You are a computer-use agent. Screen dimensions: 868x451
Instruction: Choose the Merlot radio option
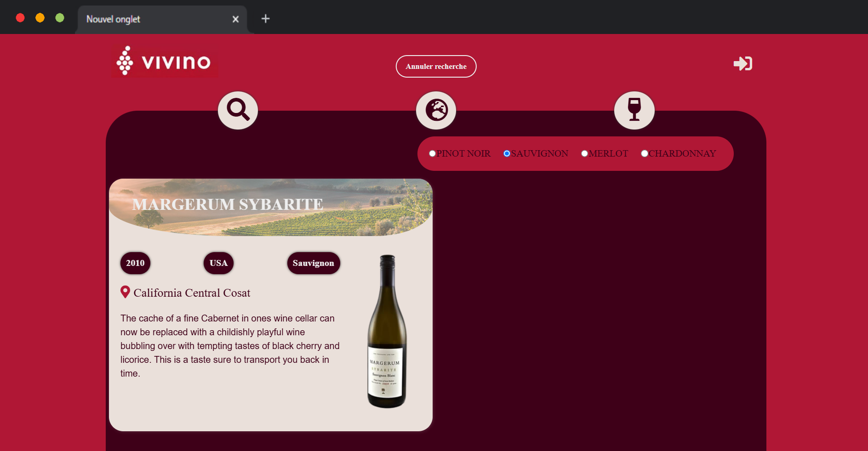click(584, 153)
